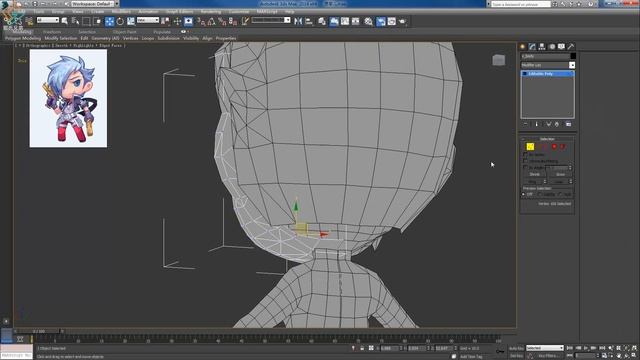Open the reference coordinate system View dropdown
This screenshot has height=360, width=640.
148,20
